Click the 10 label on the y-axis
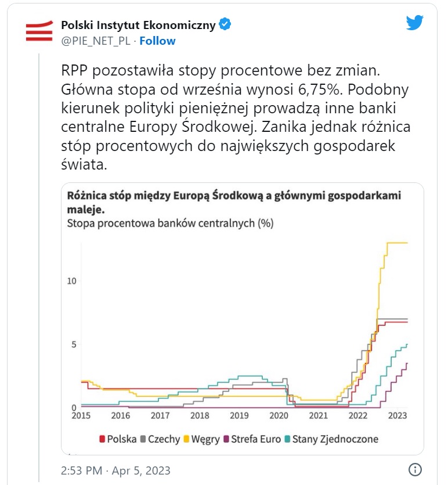 (72, 281)
